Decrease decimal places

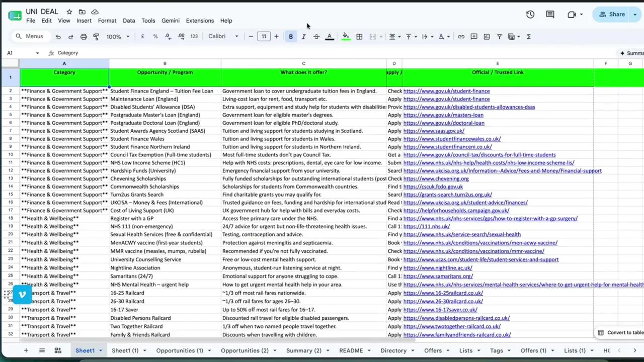(x=168, y=37)
